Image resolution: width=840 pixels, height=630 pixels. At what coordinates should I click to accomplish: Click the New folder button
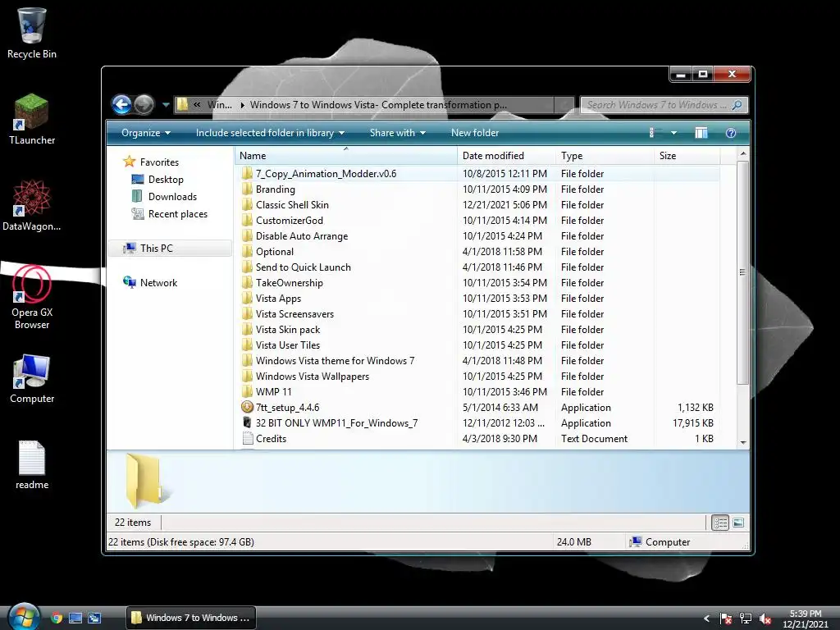pos(475,133)
